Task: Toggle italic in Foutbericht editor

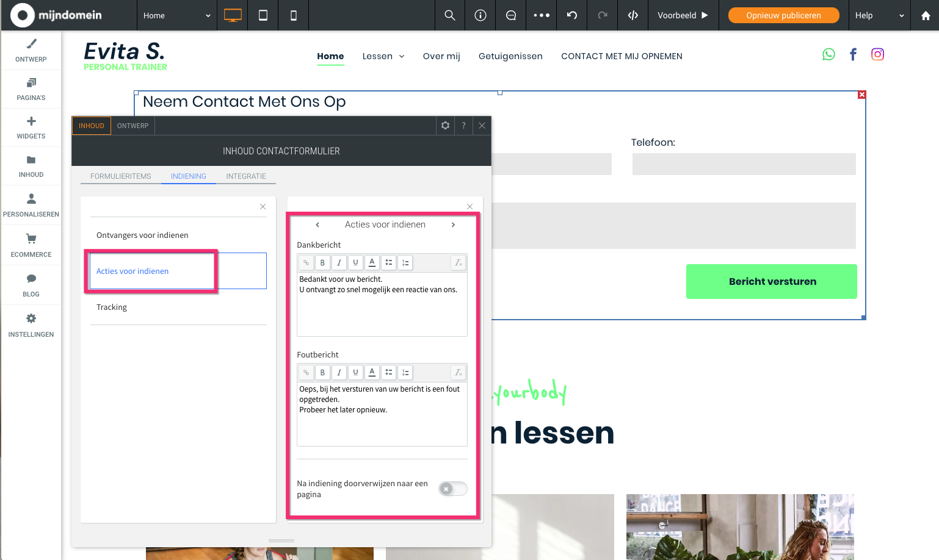Action: [x=339, y=373]
